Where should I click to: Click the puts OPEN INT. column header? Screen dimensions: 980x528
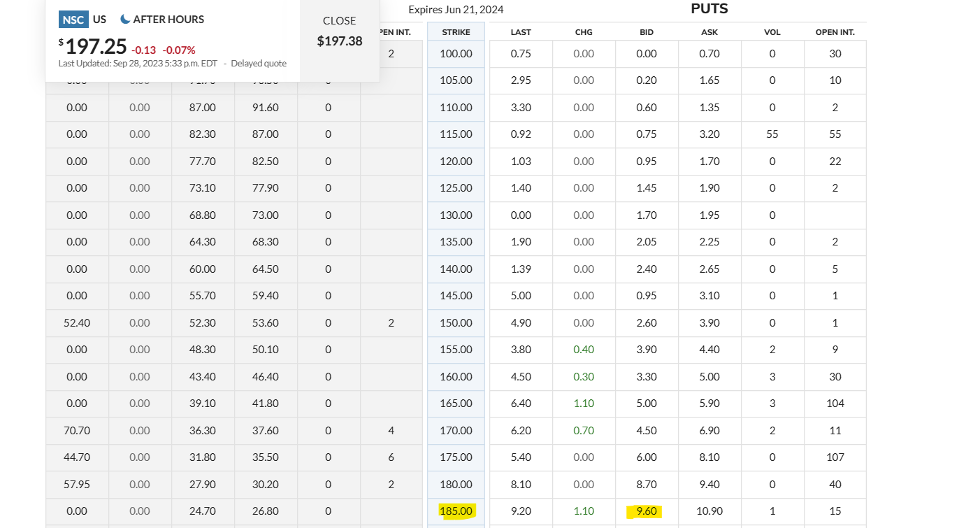(835, 32)
